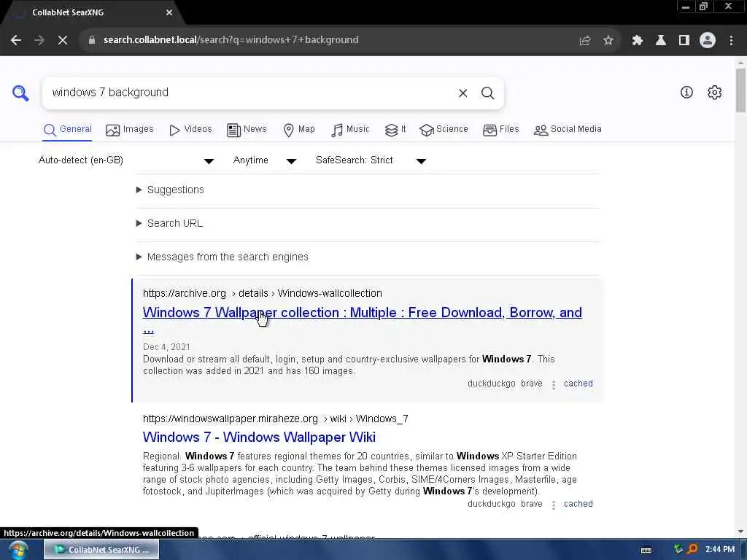Screen dimensions: 747x560
Task: Open options dots for archive.org result
Action: click(553, 384)
